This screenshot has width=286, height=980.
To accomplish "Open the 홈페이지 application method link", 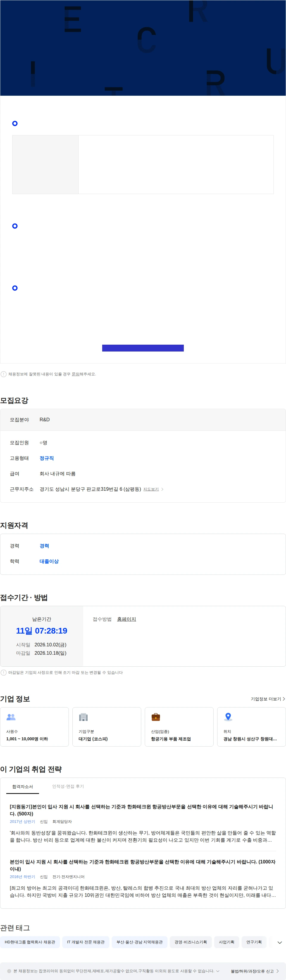I will 126,619.
